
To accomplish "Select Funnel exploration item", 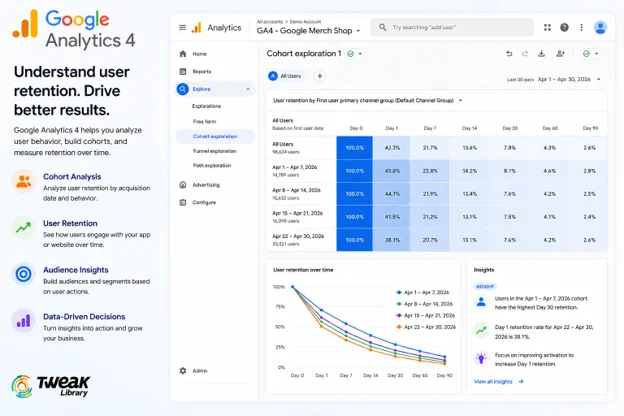I will 215,151.
